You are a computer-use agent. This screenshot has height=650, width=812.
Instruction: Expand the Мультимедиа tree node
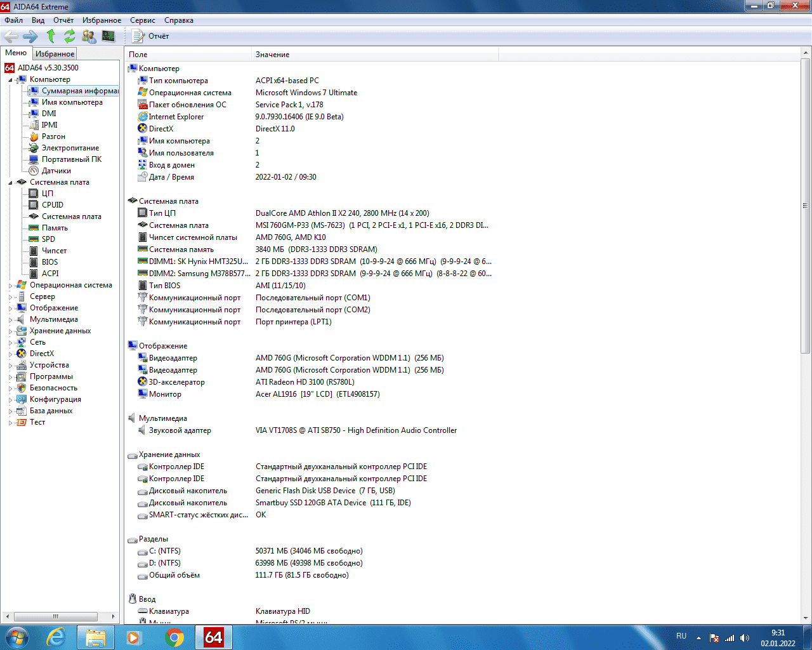10,320
